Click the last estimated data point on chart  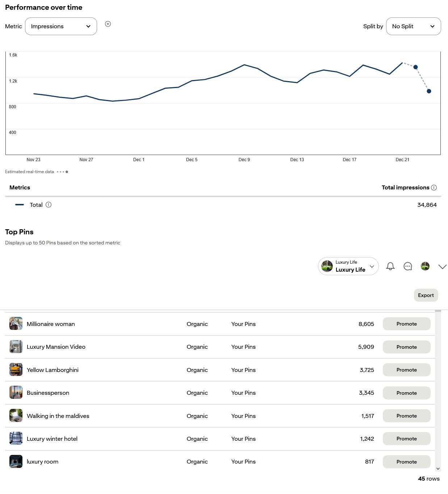point(429,91)
